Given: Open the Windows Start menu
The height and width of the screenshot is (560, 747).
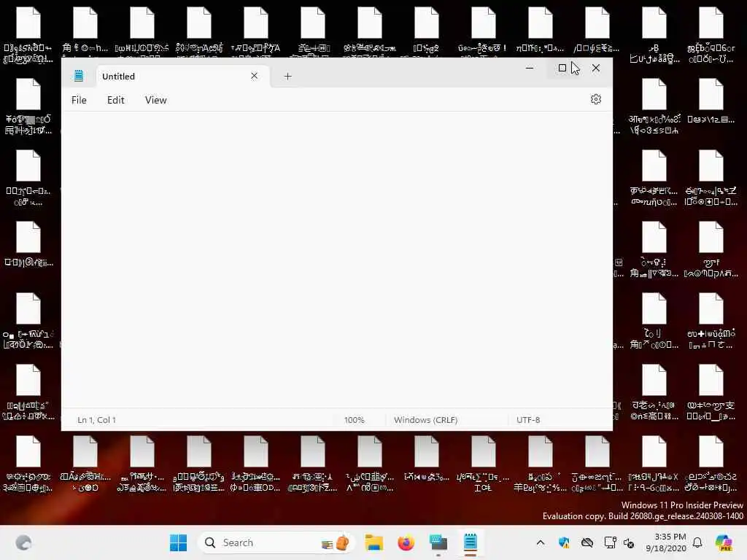Looking at the screenshot, I should point(179,542).
